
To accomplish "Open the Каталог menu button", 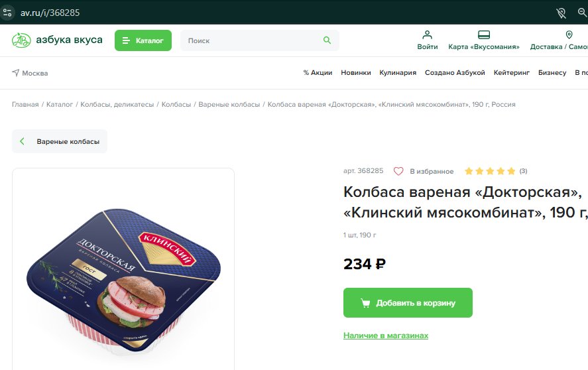I will click(143, 40).
